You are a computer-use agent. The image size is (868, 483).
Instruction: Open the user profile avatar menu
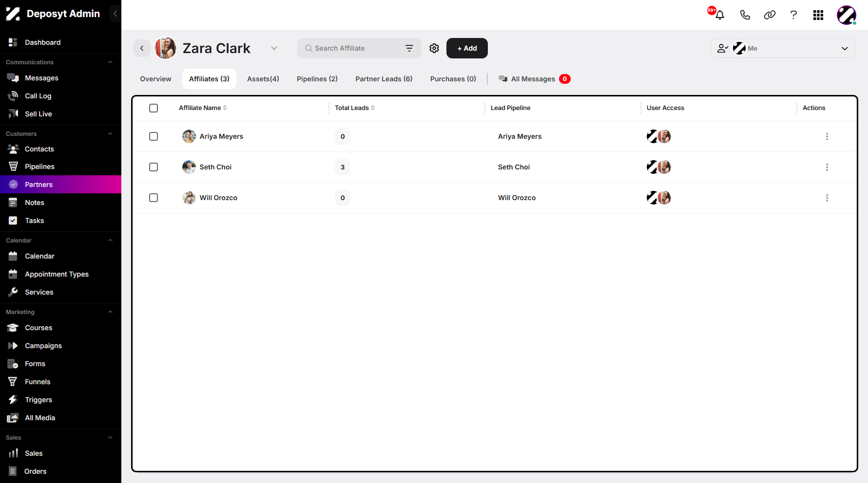[x=847, y=15]
